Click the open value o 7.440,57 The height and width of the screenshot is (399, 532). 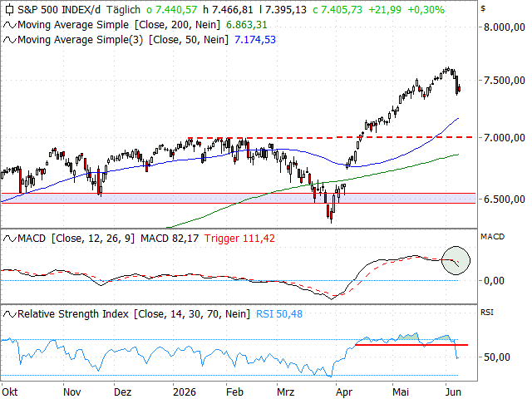pos(171,10)
